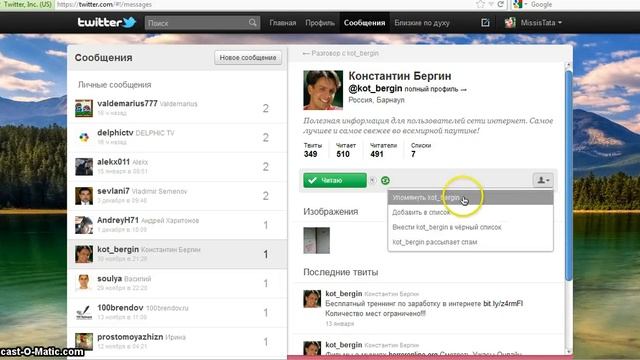Open the Твиты 349 count
Screen dimensions: 640x360
[312, 150]
